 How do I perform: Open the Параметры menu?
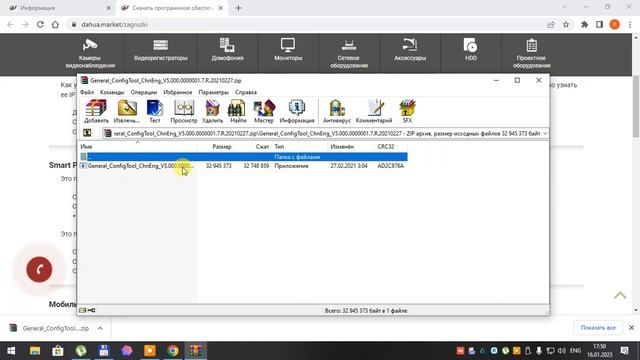213,92
